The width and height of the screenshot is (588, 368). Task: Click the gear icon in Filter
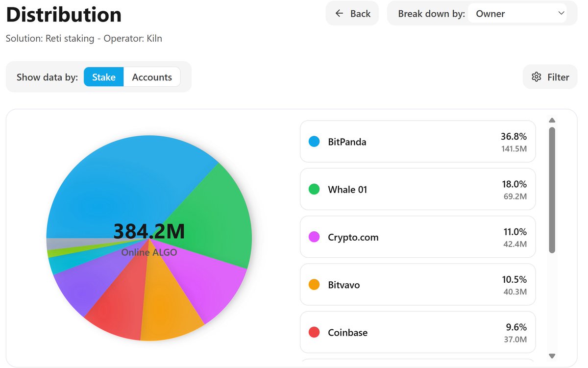[x=537, y=77]
